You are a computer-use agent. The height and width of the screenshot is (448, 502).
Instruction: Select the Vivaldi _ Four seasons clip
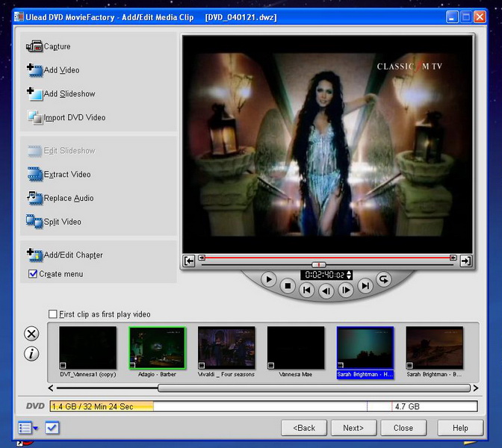click(226, 348)
